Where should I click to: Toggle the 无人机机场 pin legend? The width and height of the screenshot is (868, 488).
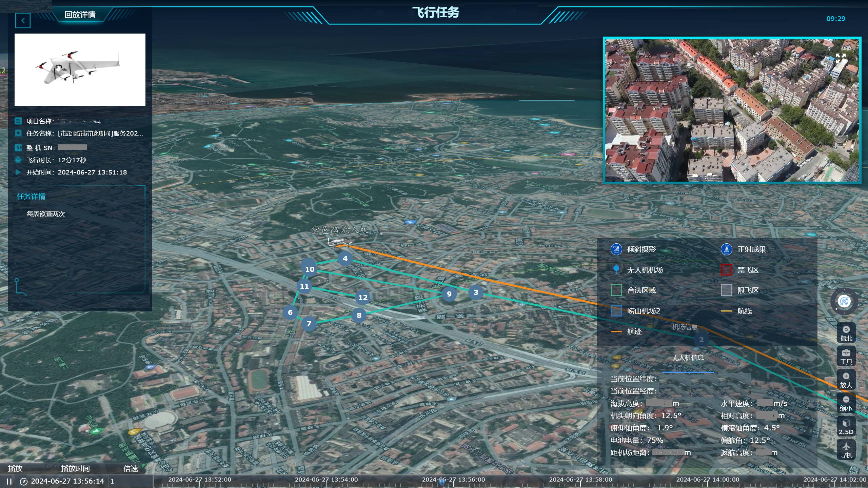[616, 270]
